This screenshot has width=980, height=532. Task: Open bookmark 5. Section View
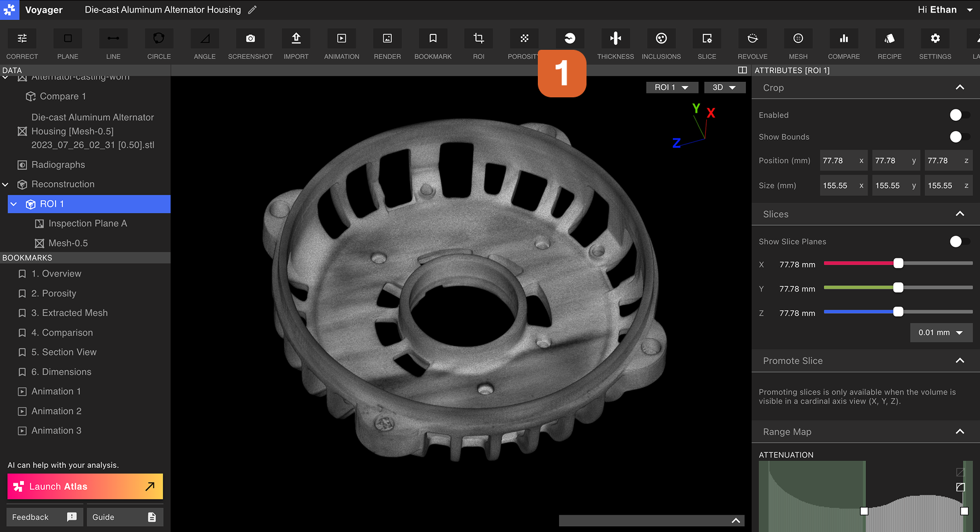[64, 352]
